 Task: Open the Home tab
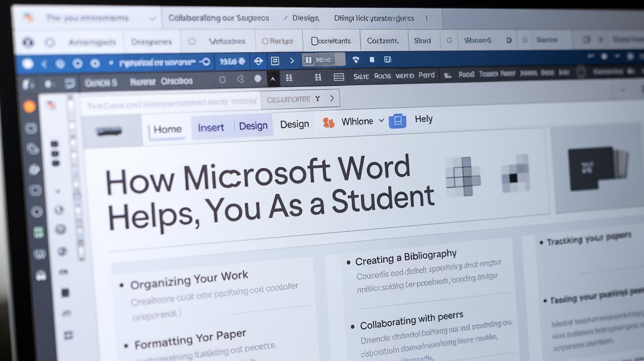[x=167, y=129]
